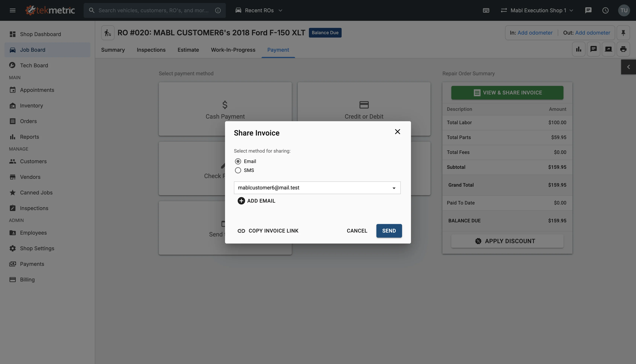Open the hamburger menu icon
This screenshot has height=364, width=636.
click(x=12, y=10)
